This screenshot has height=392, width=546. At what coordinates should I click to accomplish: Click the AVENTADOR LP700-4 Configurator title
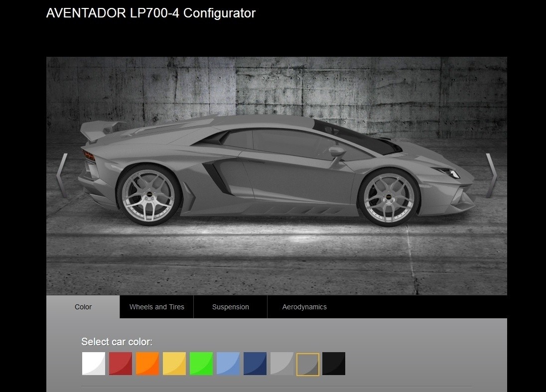click(151, 13)
